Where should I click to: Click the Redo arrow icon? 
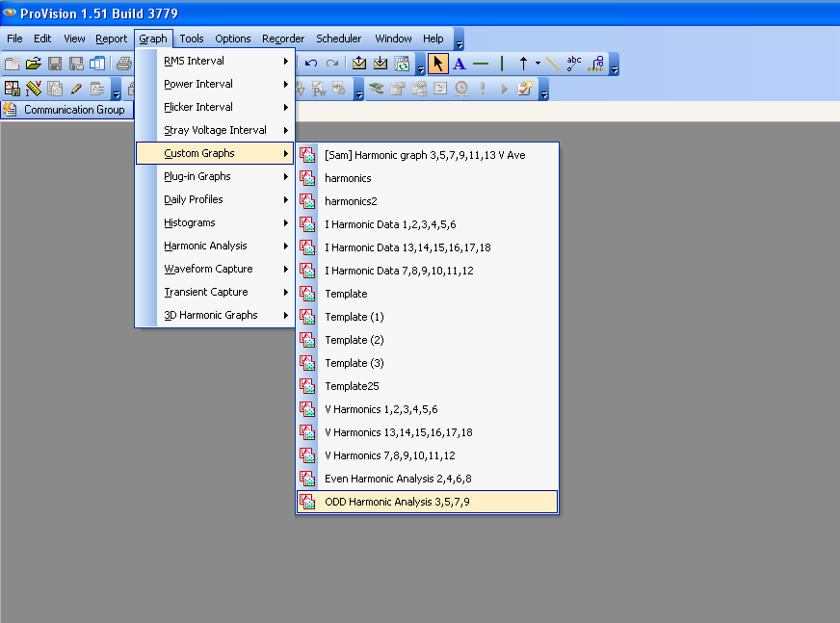coord(331,64)
